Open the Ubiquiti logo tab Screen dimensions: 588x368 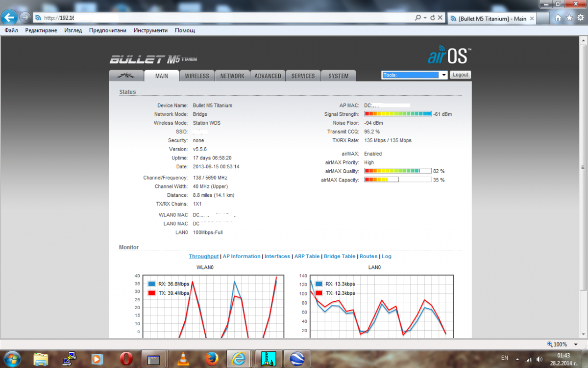[126, 76]
